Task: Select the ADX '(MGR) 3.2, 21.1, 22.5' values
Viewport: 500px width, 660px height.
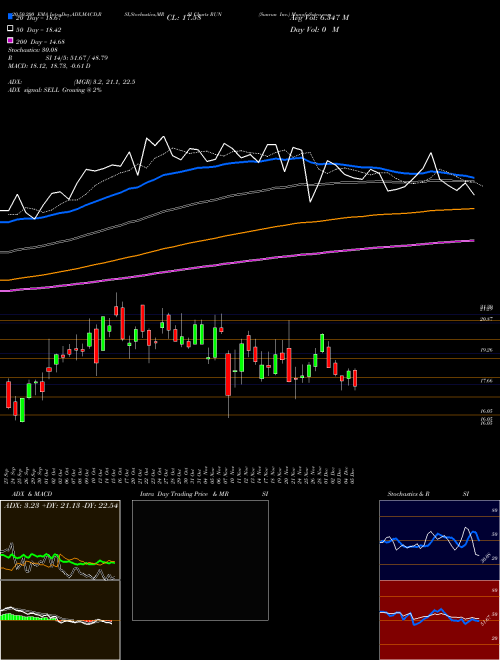Action: tap(104, 82)
